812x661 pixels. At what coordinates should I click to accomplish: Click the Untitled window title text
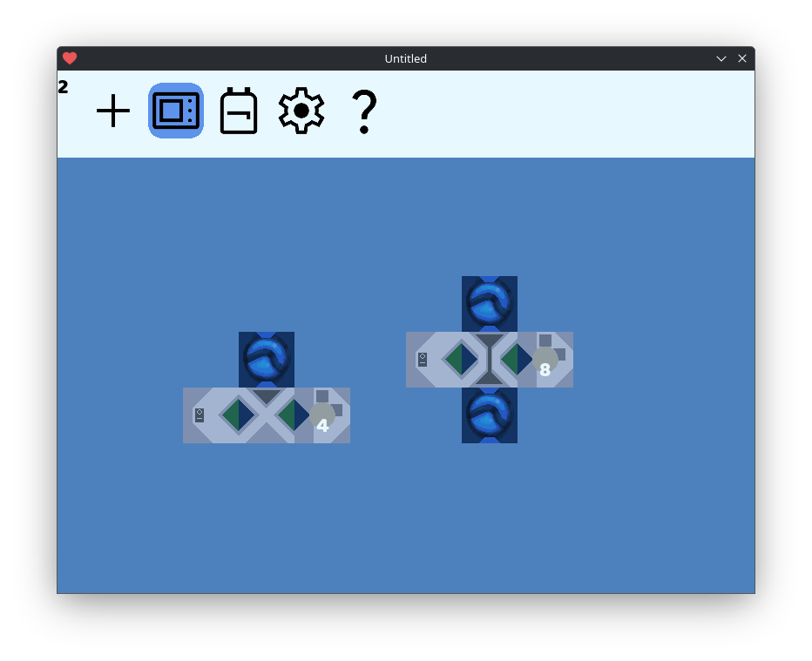(405, 58)
